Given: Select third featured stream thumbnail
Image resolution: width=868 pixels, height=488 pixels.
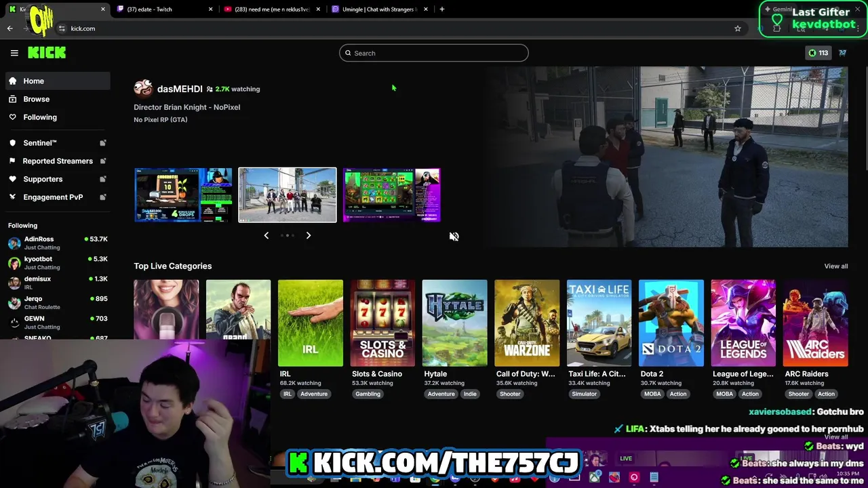Looking at the screenshot, I should (392, 195).
